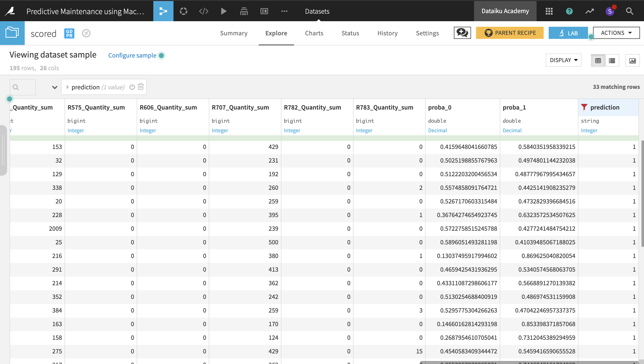Open the Flow icon in top bar
The image size is (644, 364).
click(x=163, y=11)
